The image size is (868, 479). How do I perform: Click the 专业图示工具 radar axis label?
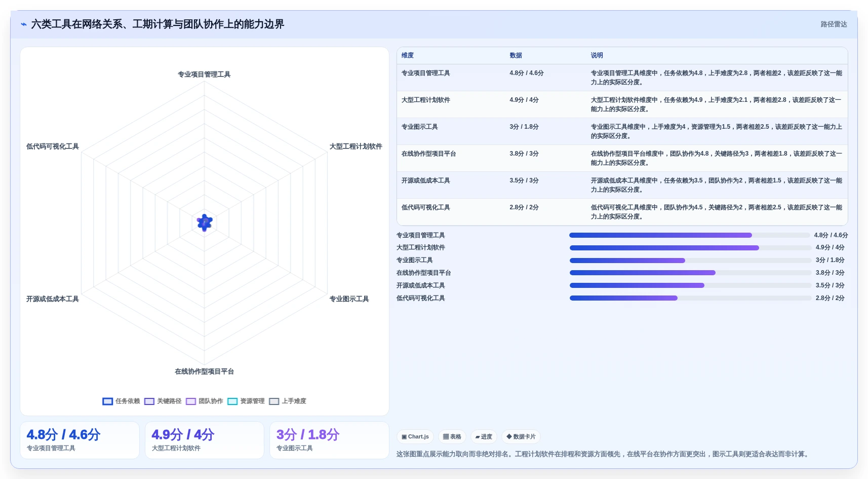click(349, 299)
